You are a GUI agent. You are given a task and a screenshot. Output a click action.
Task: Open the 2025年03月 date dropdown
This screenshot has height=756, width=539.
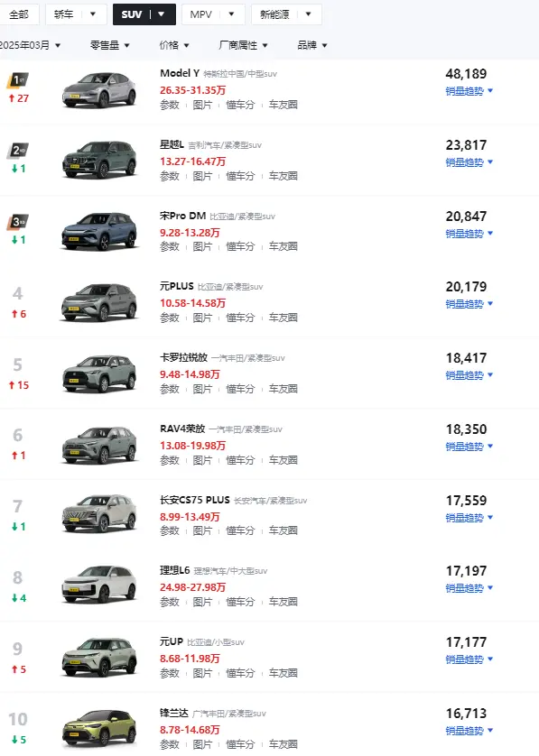pos(30,45)
